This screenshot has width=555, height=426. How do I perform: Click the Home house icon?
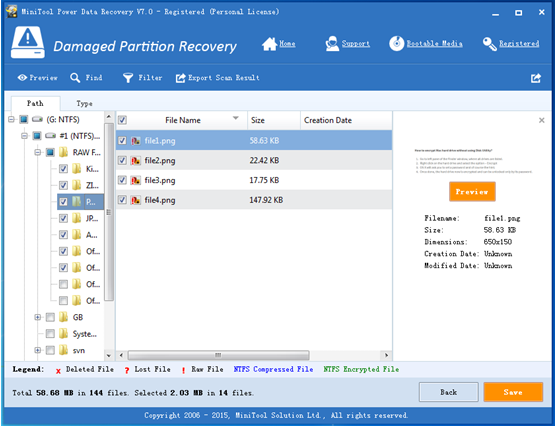coord(269,44)
